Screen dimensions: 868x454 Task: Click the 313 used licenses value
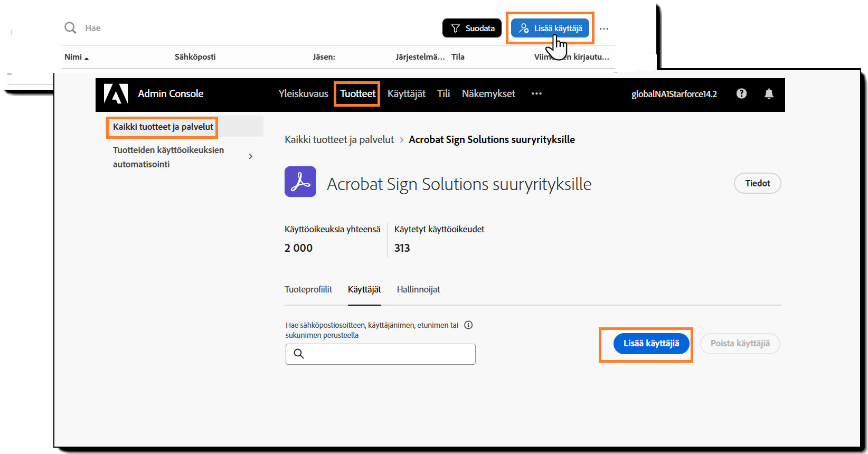(x=402, y=248)
